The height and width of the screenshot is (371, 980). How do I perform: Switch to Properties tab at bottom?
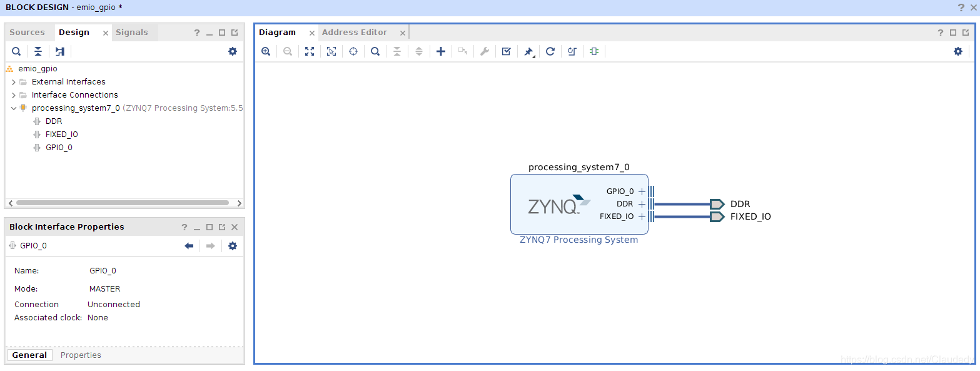(x=81, y=355)
